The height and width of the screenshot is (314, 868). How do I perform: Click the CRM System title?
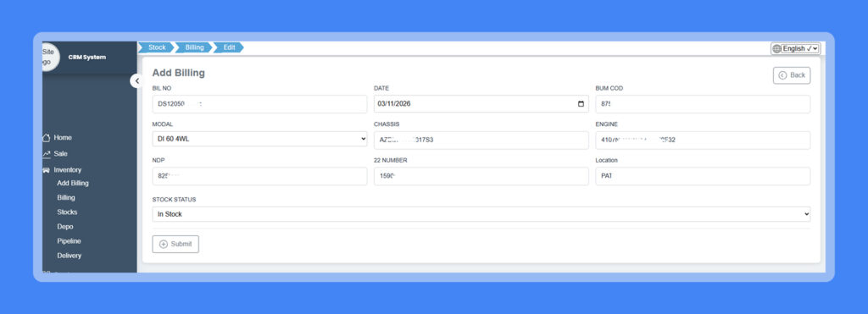[87, 57]
